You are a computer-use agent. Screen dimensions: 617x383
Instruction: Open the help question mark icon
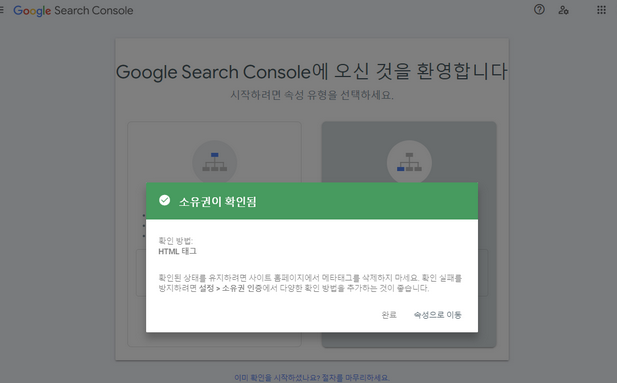(539, 9)
